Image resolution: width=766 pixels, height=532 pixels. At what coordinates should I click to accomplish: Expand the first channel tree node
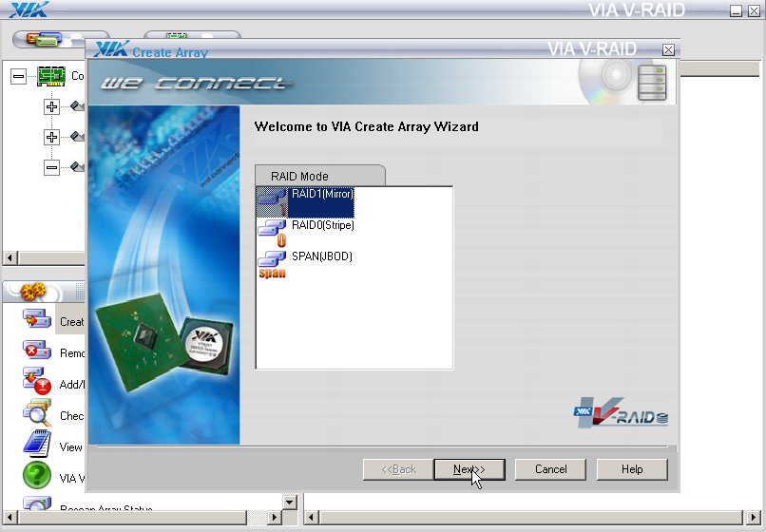pos(51,106)
